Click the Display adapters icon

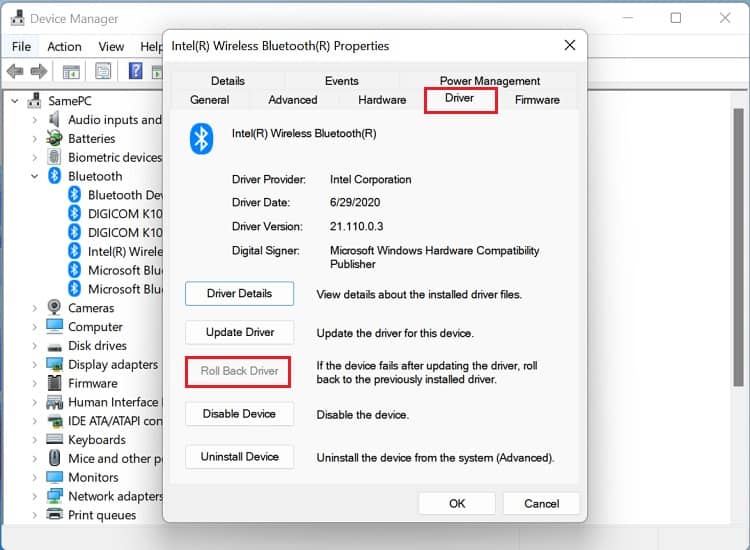pyautogui.click(x=55, y=364)
